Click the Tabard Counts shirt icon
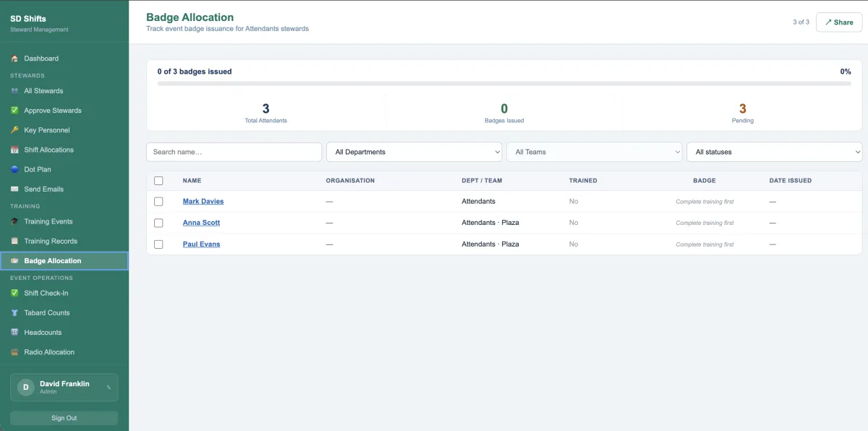868x431 pixels. pos(14,313)
